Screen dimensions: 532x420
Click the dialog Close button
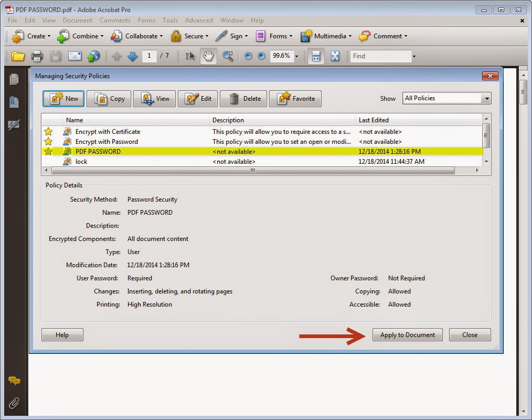[x=470, y=335]
